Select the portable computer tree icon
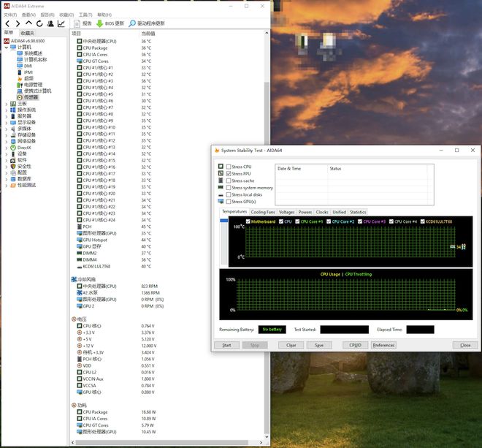This screenshot has width=482, height=448. pyautogui.click(x=20, y=91)
